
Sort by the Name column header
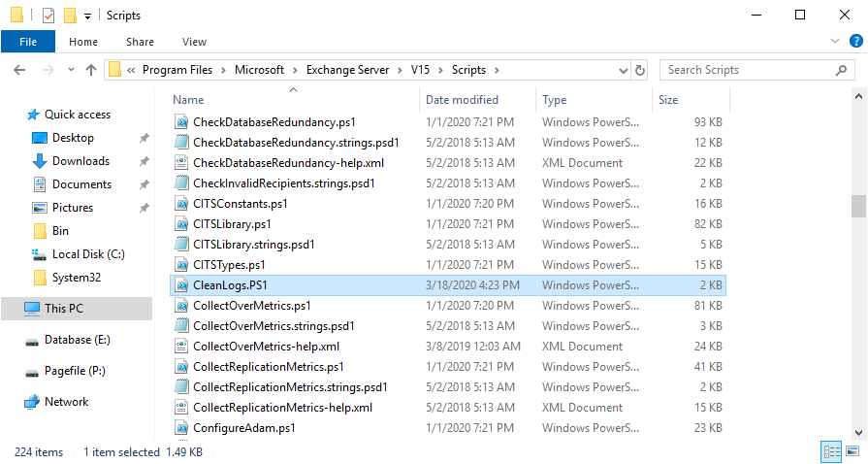pos(188,100)
